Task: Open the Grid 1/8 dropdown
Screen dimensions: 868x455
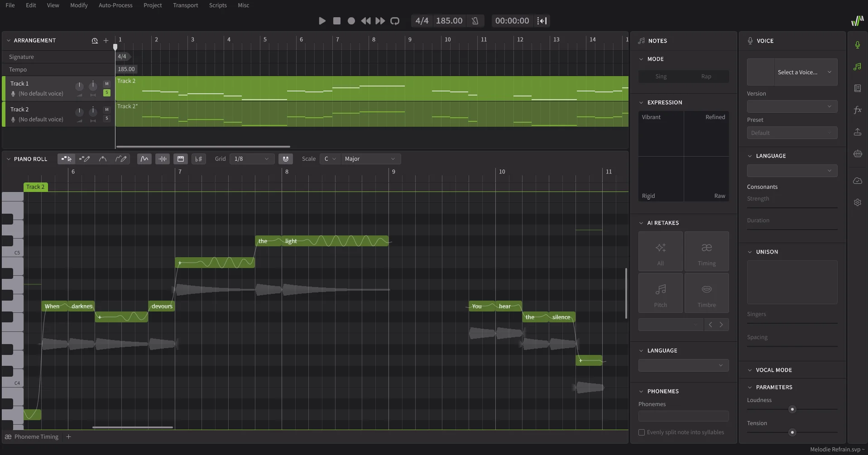Action: click(252, 159)
